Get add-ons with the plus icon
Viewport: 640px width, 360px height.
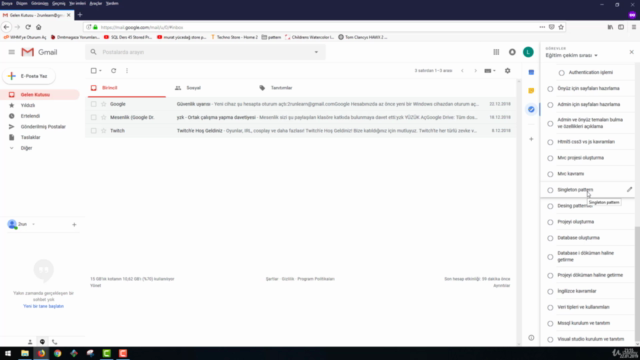click(531, 139)
